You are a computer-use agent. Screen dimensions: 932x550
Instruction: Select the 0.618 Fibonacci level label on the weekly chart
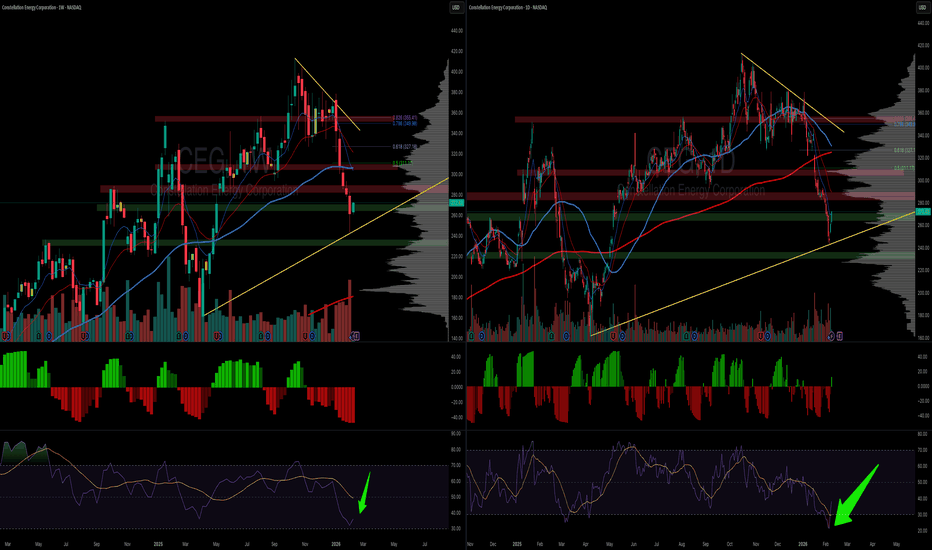tap(405, 146)
